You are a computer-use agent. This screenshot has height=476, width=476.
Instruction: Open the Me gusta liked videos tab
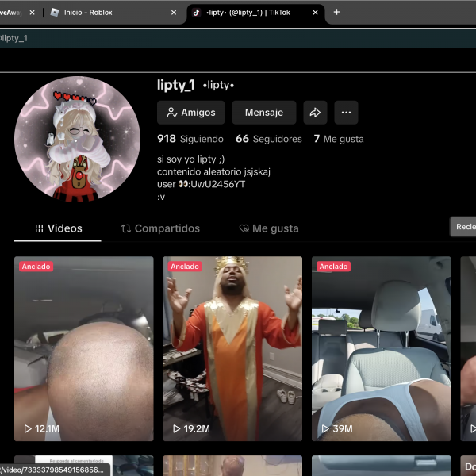269,228
